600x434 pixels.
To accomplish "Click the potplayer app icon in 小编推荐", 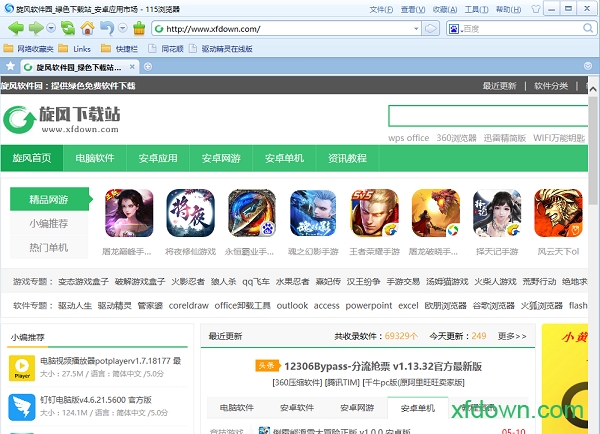I will coord(22,367).
